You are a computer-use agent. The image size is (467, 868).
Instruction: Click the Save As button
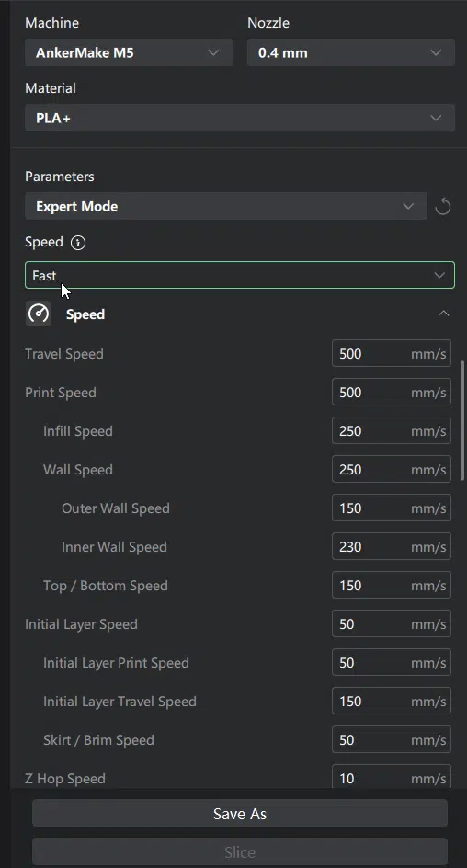[240, 813]
